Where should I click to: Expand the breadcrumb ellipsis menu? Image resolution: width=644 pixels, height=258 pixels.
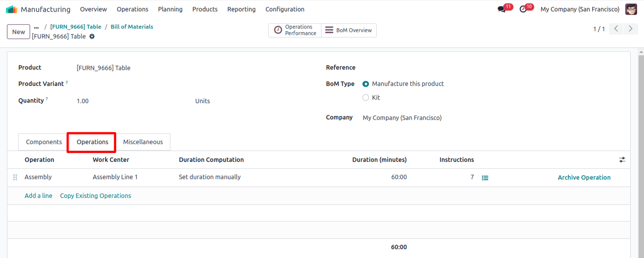(x=36, y=27)
